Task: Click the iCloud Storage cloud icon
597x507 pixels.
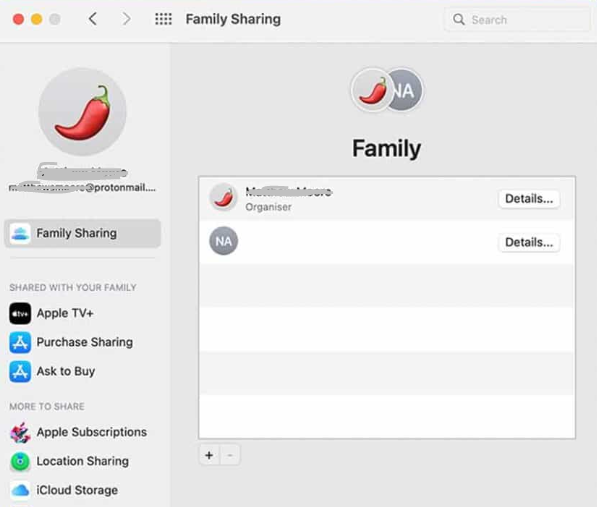Action: 20,491
